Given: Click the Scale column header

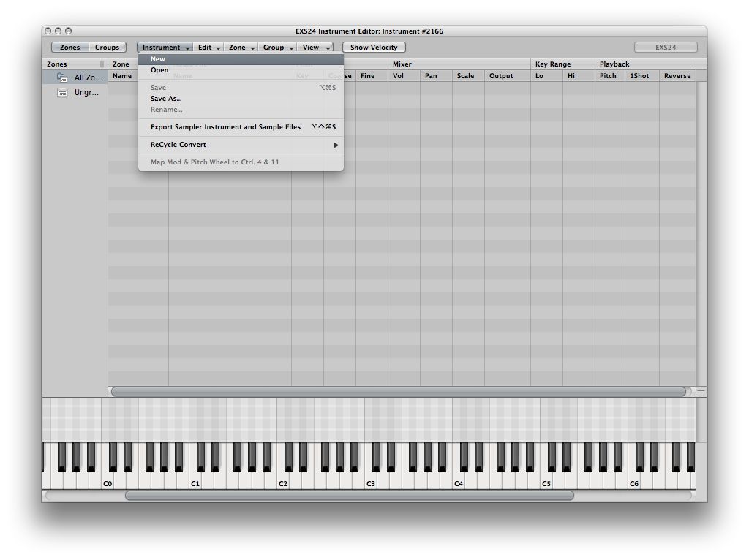Looking at the screenshot, I should click(x=468, y=76).
